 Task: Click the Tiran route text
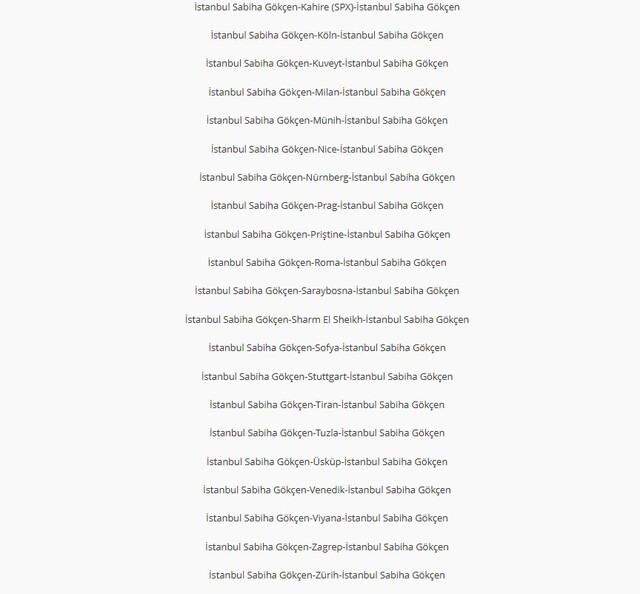[327, 405]
